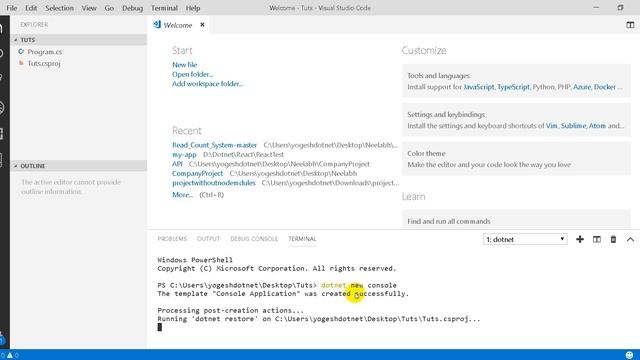The width and height of the screenshot is (640, 360).
Task: Click the Docker support link
Action: click(604, 87)
